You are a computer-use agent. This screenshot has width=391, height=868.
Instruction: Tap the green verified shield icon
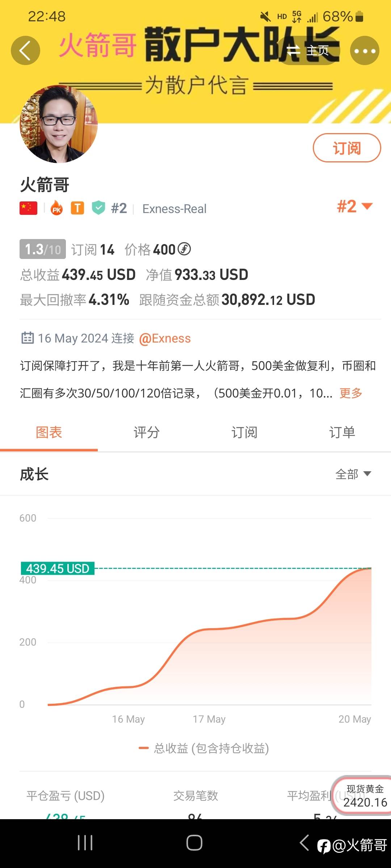[98, 208]
